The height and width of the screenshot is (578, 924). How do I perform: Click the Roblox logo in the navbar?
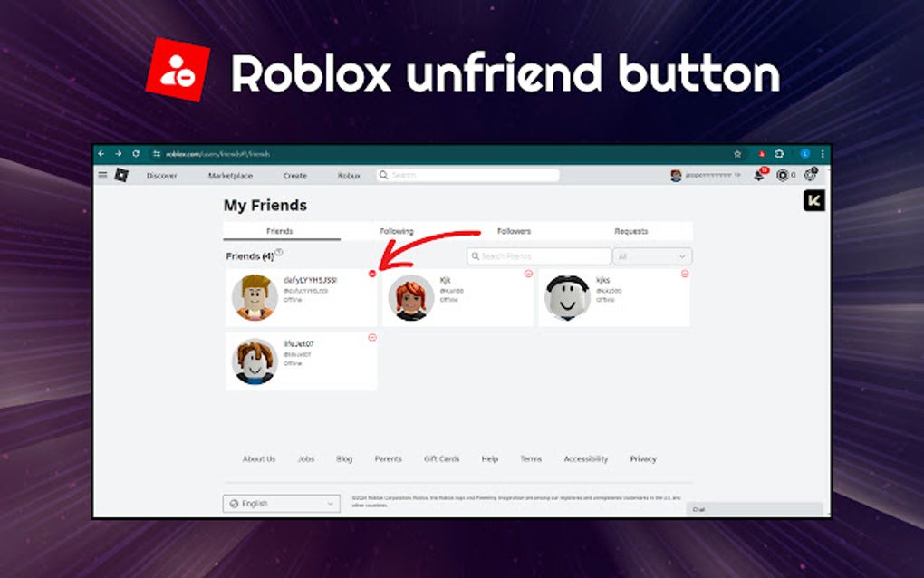coord(122,175)
